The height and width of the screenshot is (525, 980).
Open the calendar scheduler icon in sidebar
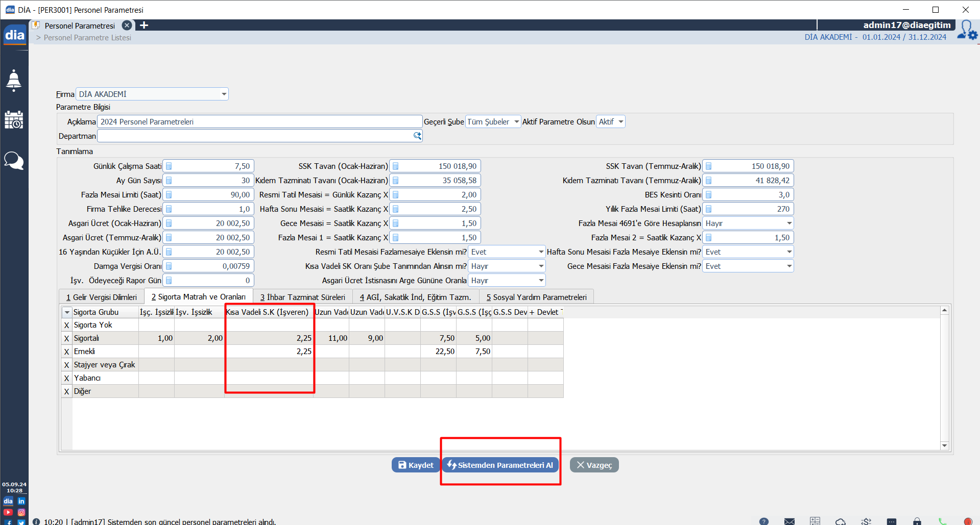coord(14,120)
